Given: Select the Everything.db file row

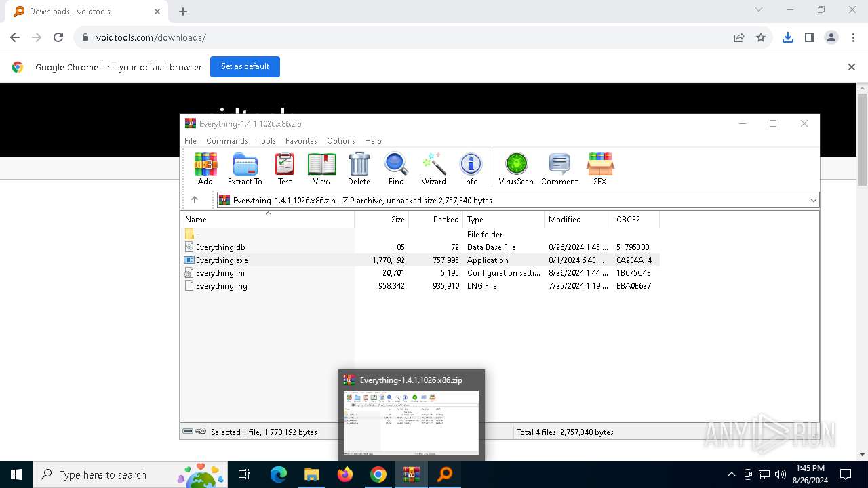Looking at the screenshot, I should (420, 247).
